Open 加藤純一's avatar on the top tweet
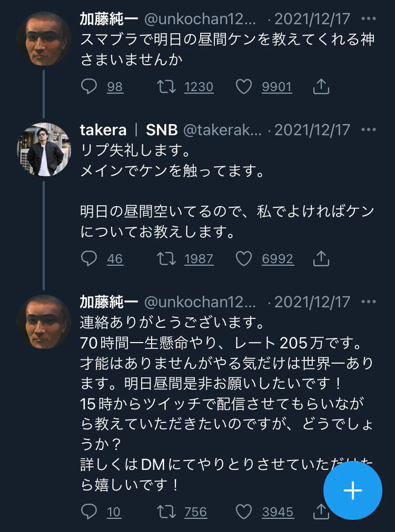The width and height of the screenshot is (395, 532). coord(44,38)
